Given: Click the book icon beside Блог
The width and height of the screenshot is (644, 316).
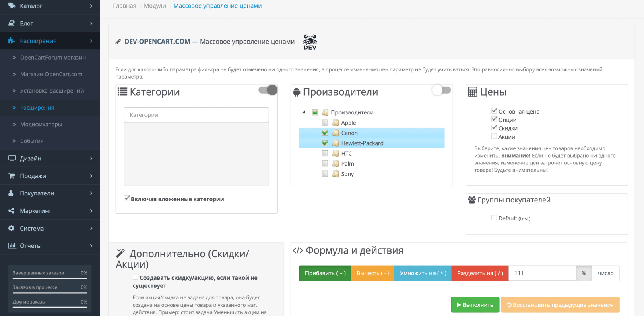Looking at the screenshot, I should pyautogui.click(x=12, y=23).
